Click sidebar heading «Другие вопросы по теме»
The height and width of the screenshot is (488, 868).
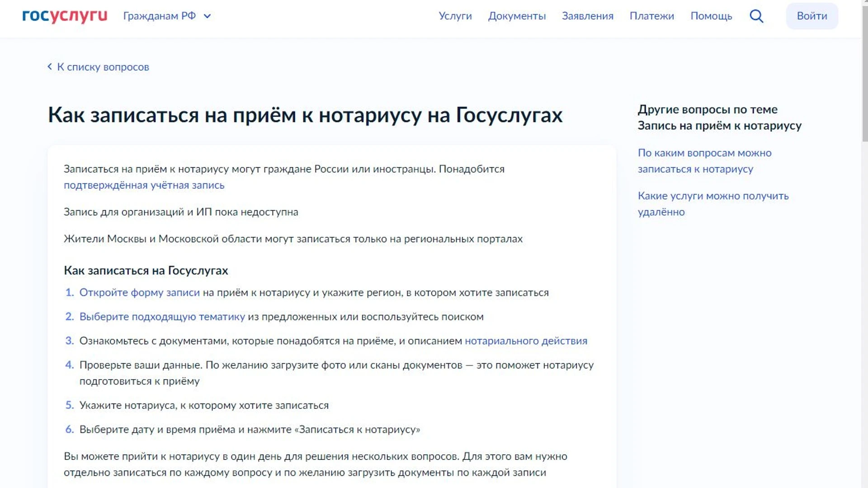720,117
